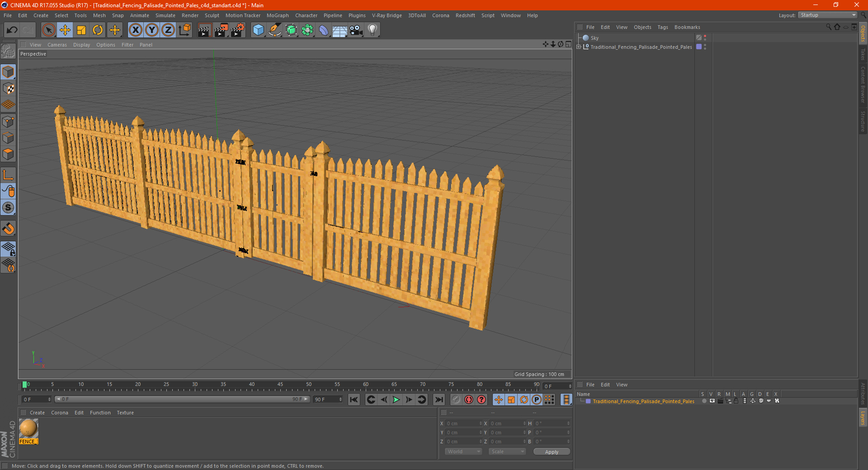Open the MoGraph menu
Image resolution: width=868 pixels, height=470 pixels.
point(278,15)
